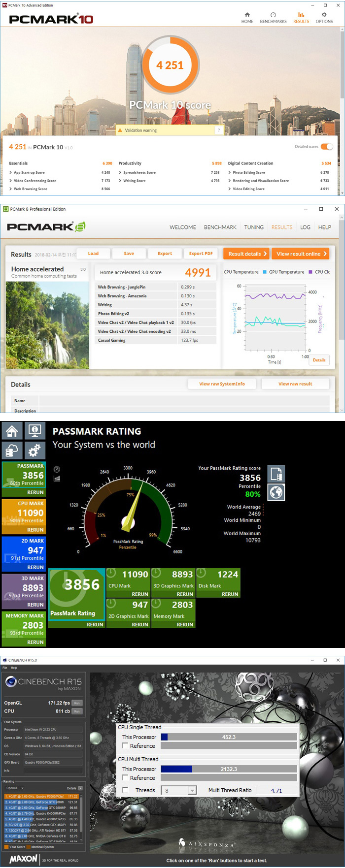
Task: Open Cinebench File menu
Action: [5, 668]
